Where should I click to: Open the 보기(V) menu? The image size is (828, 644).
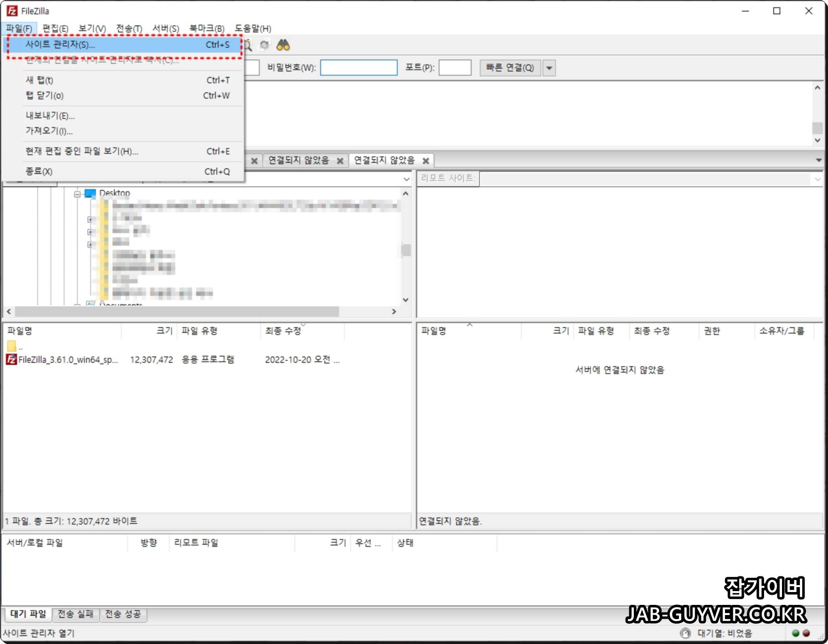pyautogui.click(x=92, y=29)
